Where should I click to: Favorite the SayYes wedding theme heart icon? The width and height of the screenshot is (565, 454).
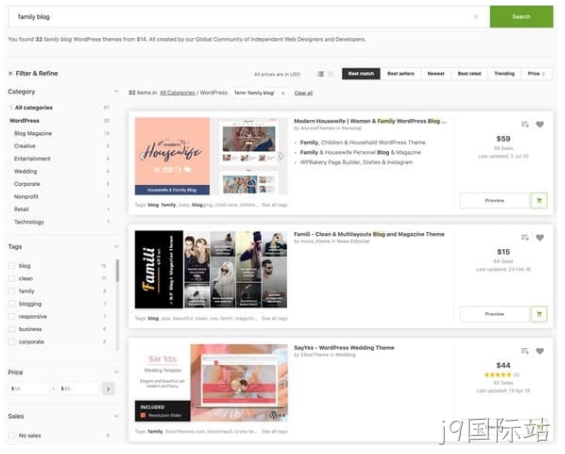(x=539, y=351)
